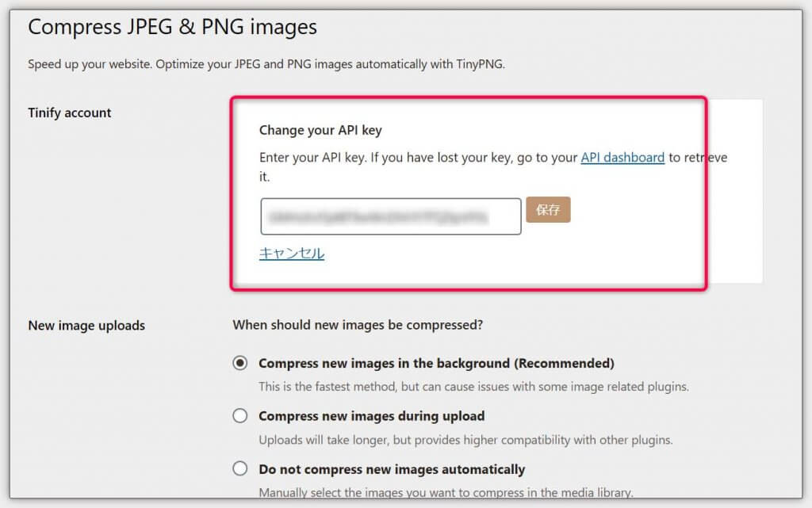The height and width of the screenshot is (508, 812).
Task: Click the "Compress new images in the background (Recommended)" label
Action: (436, 363)
